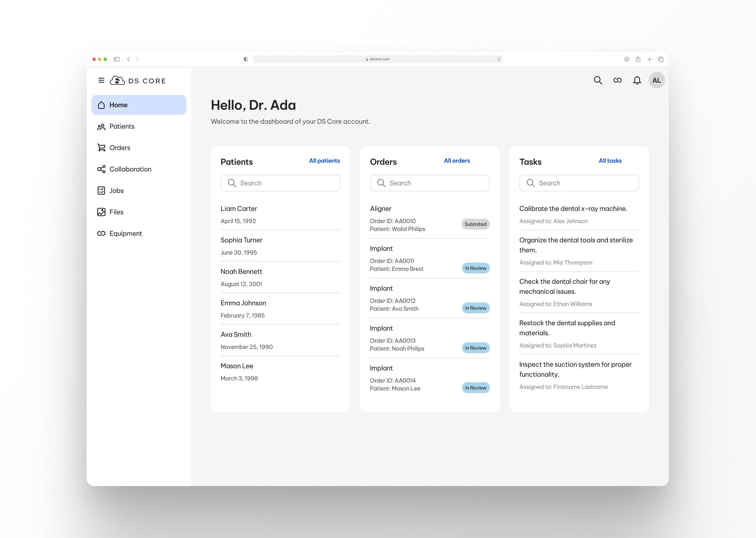
Task: Click the All patients link
Action: point(324,161)
